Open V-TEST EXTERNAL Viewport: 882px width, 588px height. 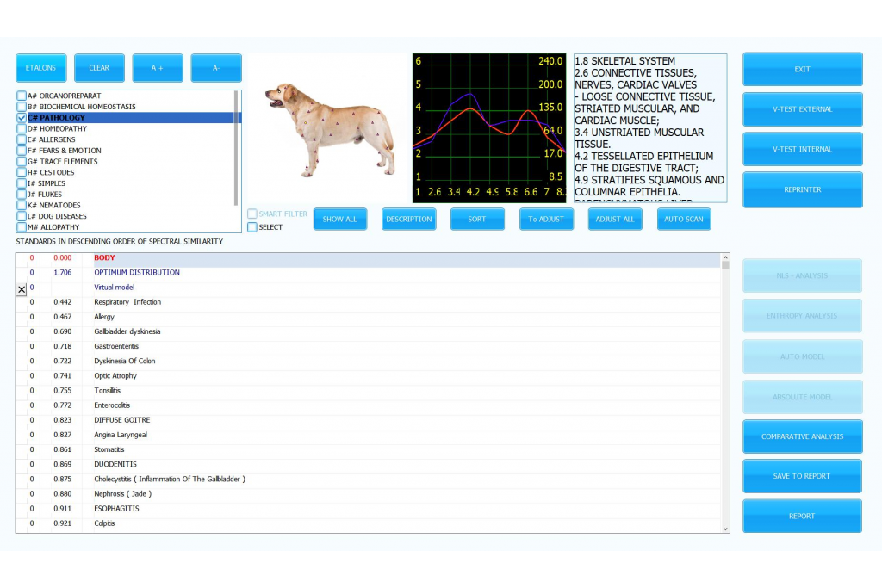pos(802,109)
